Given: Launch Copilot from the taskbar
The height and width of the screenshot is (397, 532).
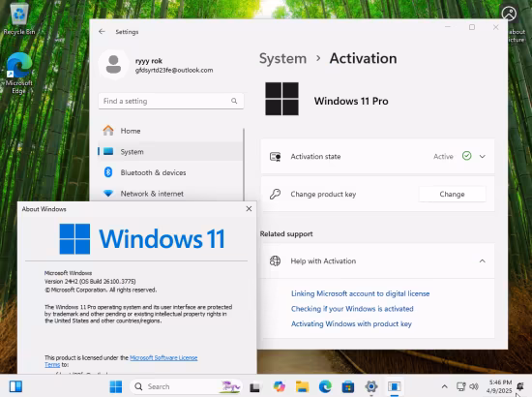Looking at the screenshot, I should pyautogui.click(x=279, y=386).
